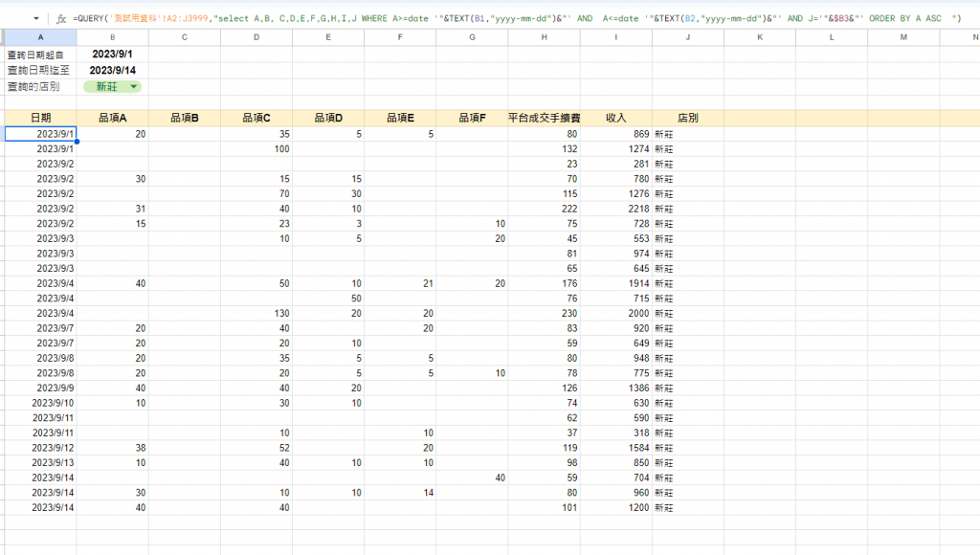This screenshot has height=555, width=980.
Task: Click the 品項B header cell
Action: tap(185, 118)
